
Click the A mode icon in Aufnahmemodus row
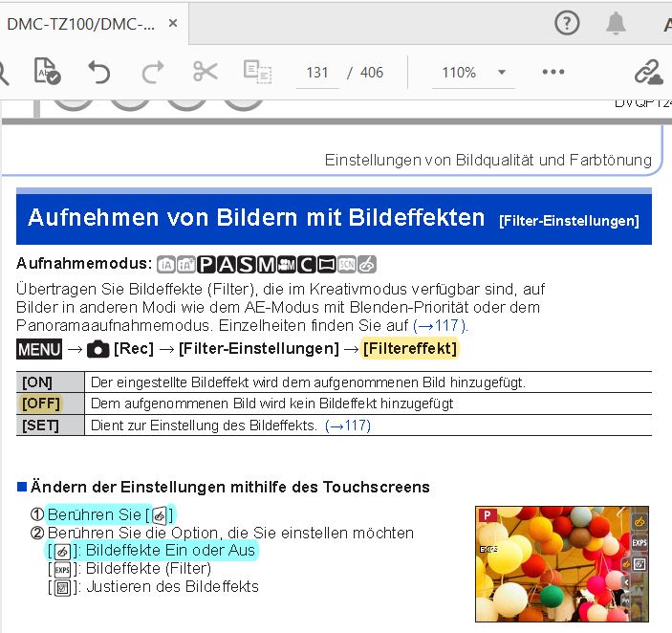coord(227,265)
